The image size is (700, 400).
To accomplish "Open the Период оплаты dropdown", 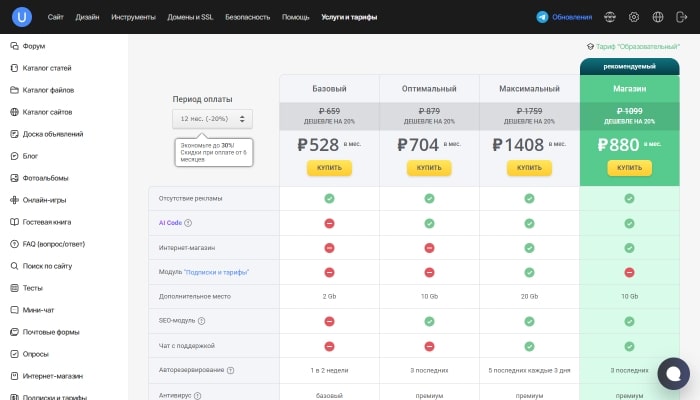I will pos(211,119).
